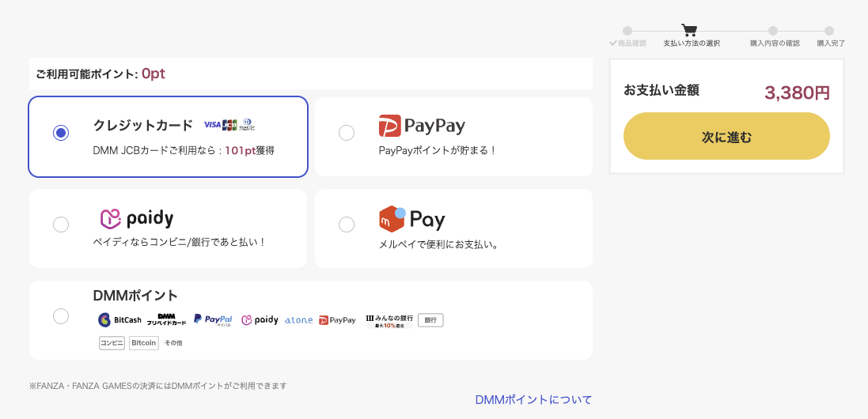Select the DMMポイント radio button
The width and height of the screenshot is (868, 419).
[x=61, y=316]
